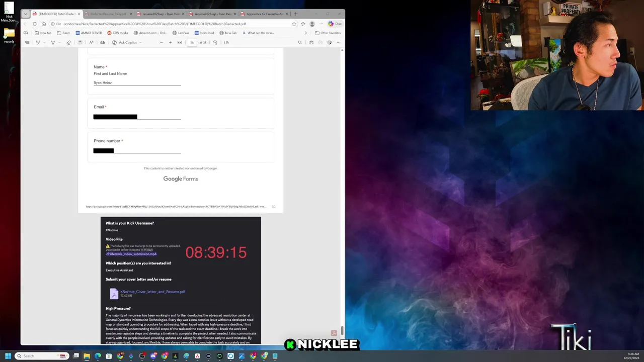Expand the Ask Copilot dropdown arrow
644x362 pixels.
click(140, 42)
